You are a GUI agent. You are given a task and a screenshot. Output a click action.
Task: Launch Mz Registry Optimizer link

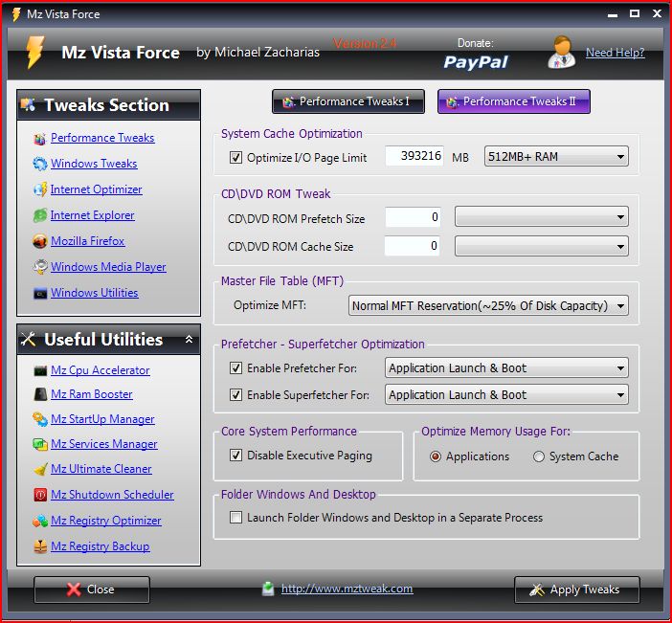click(x=106, y=521)
